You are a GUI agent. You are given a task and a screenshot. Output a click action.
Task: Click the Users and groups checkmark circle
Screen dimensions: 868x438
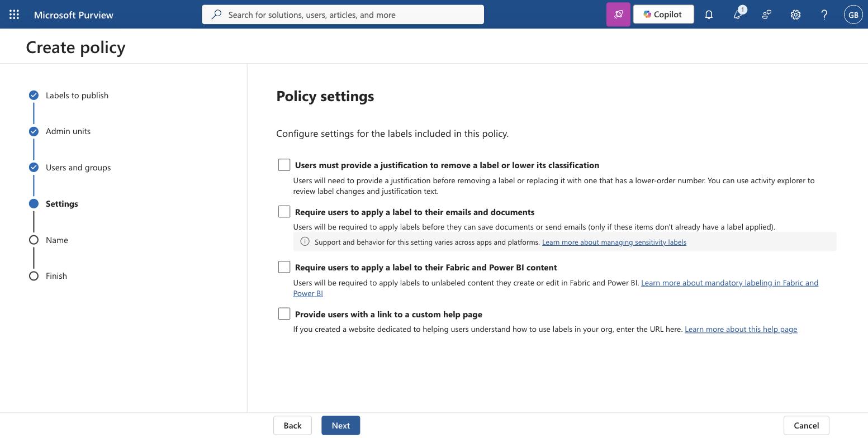pos(34,168)
